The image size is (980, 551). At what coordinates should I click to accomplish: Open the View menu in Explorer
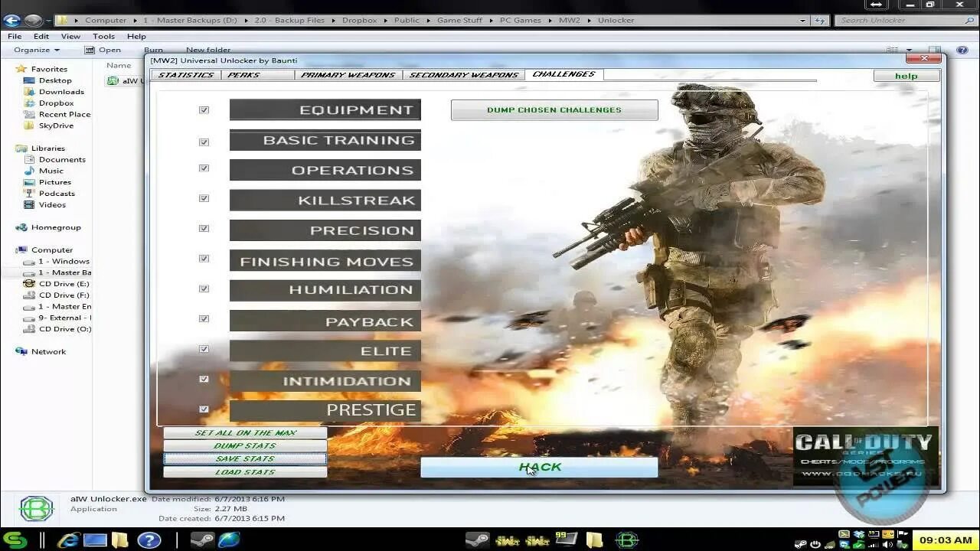click(70, 36)
